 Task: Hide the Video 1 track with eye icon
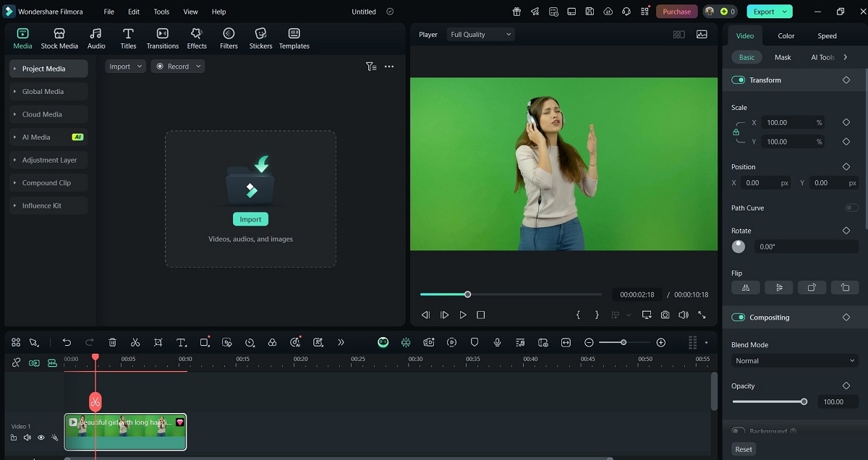[x=41, y=438]
